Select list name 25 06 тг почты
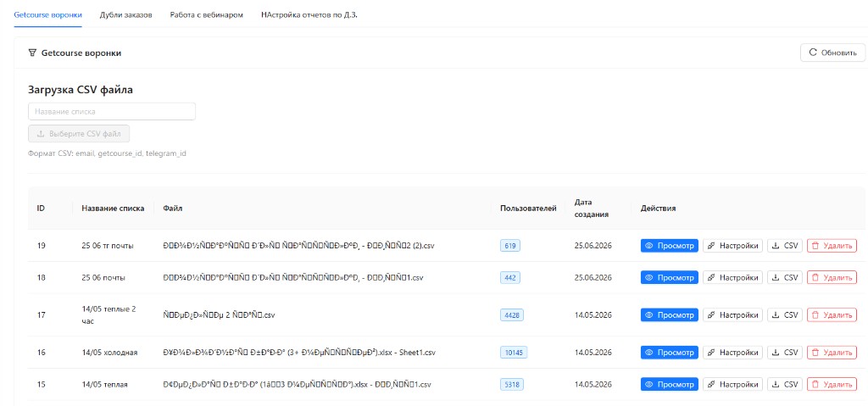Image resolution: width=868 pixels, height=406 pixels. point(108,245)
